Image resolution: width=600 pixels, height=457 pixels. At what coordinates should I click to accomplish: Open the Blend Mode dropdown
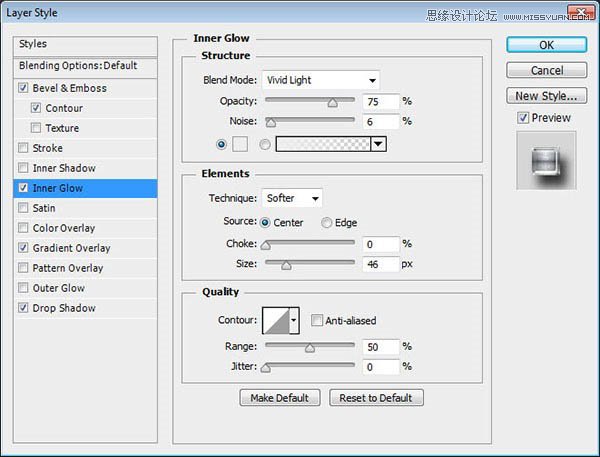(x=321, y=80)
